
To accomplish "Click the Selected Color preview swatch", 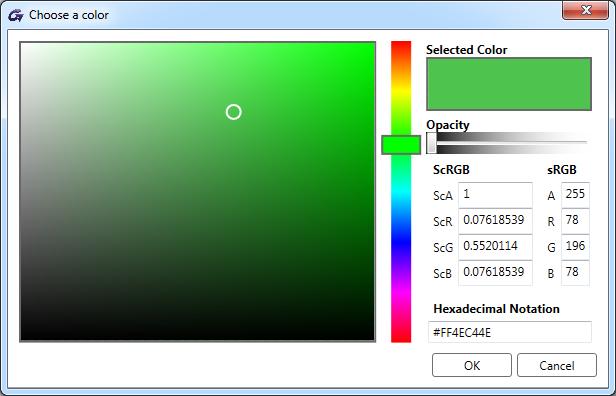I will [x=509, y=84].
